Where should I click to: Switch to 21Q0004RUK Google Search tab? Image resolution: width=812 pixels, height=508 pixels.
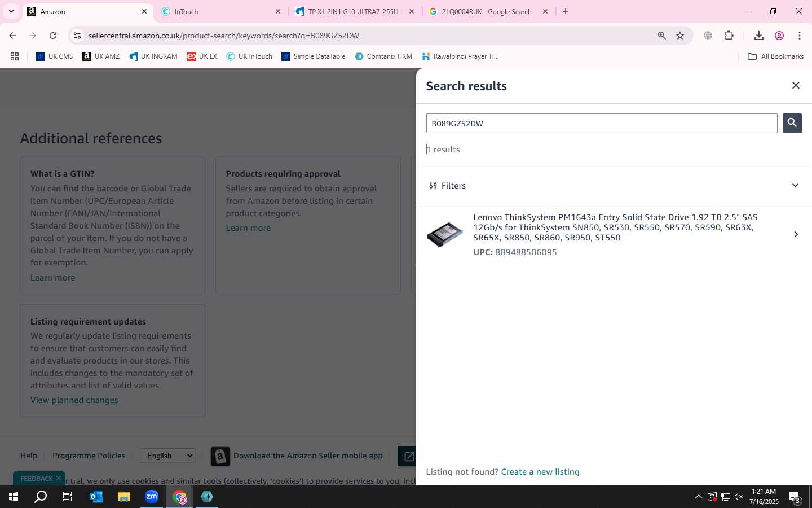tap(487, 11)
